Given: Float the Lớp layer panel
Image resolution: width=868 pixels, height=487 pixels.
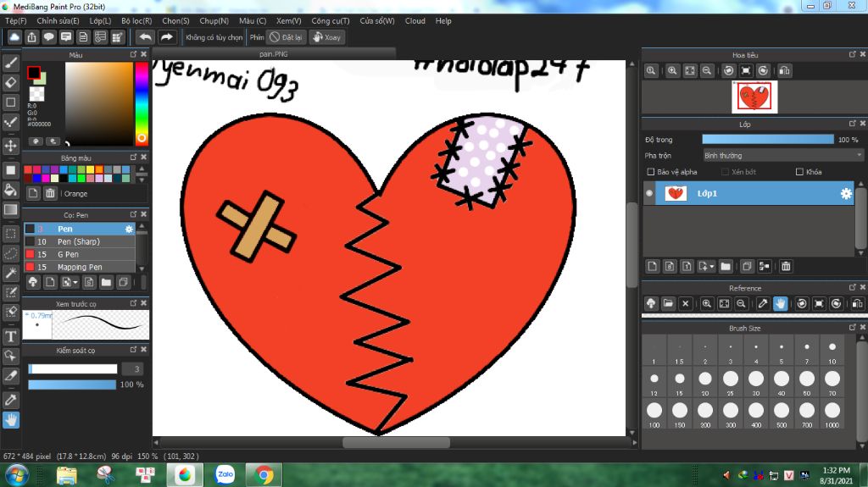Looking at the screenshot, I should [x=853, y=124].
